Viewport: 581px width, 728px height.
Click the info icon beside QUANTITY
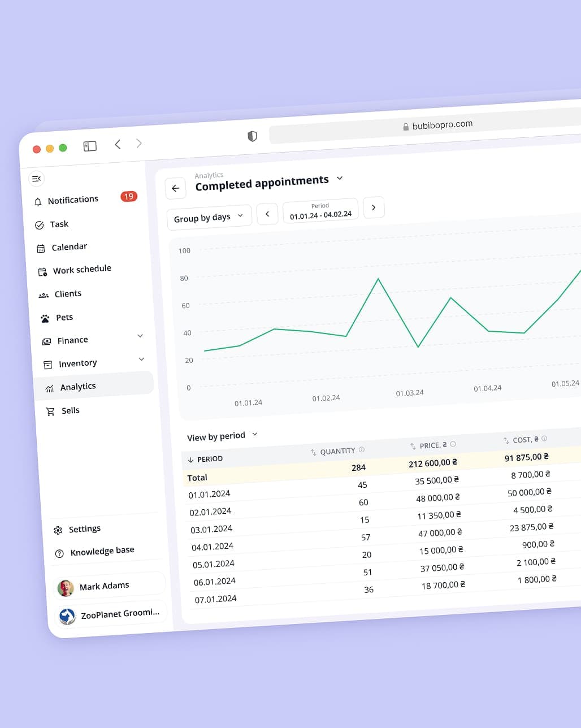(362, 450)
